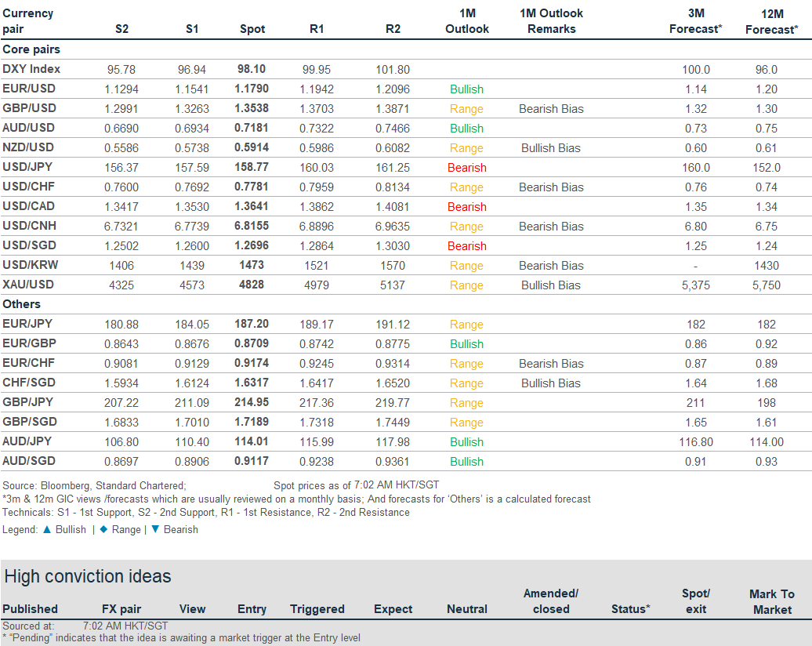This screenshot has height=646, width=812.
Task: Select the USD/JPY Bearish outlook cell
Action: [x=466, y=168]
